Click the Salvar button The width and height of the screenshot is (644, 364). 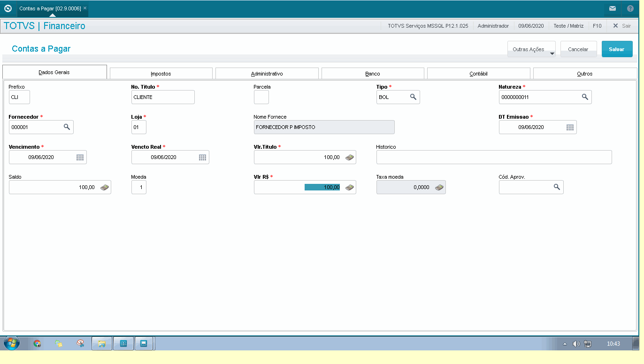pyautogui.click(x=617, y=49)
